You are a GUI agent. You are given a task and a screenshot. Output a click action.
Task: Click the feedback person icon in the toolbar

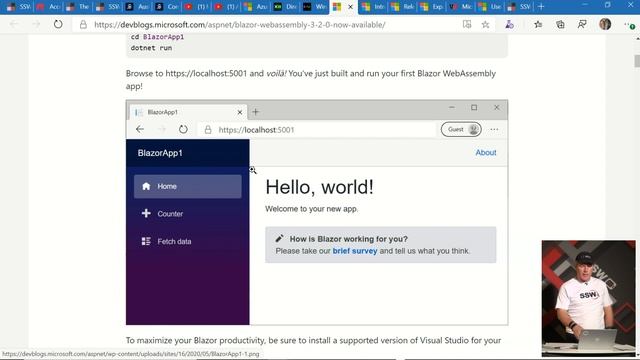pyautogui.click(x=582, y=24)
